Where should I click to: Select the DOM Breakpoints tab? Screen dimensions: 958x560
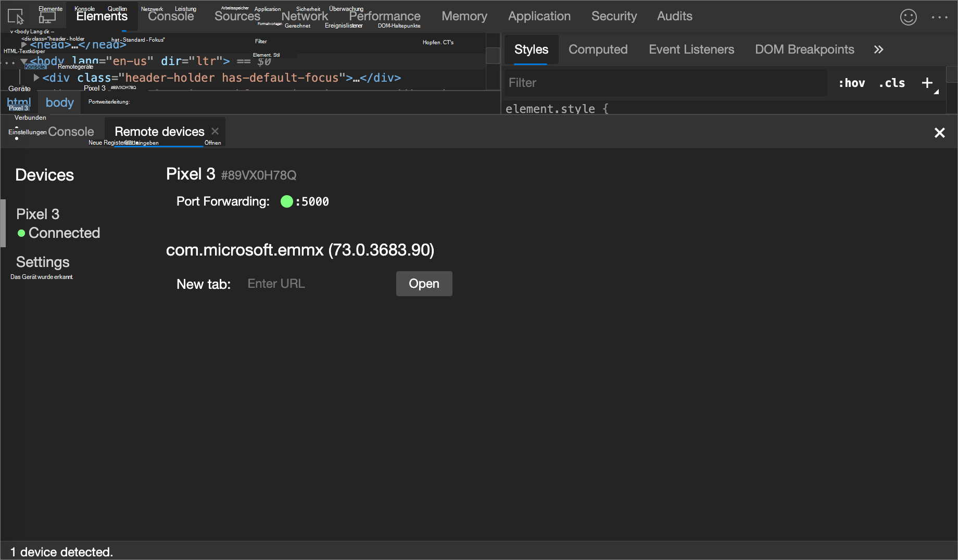[804, 49]
